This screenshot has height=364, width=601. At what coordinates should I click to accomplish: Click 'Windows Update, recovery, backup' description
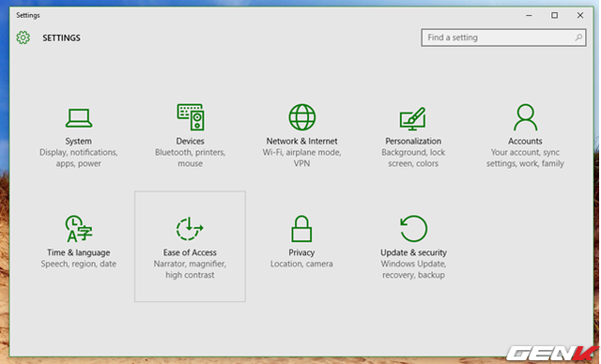tap(413, 269)
